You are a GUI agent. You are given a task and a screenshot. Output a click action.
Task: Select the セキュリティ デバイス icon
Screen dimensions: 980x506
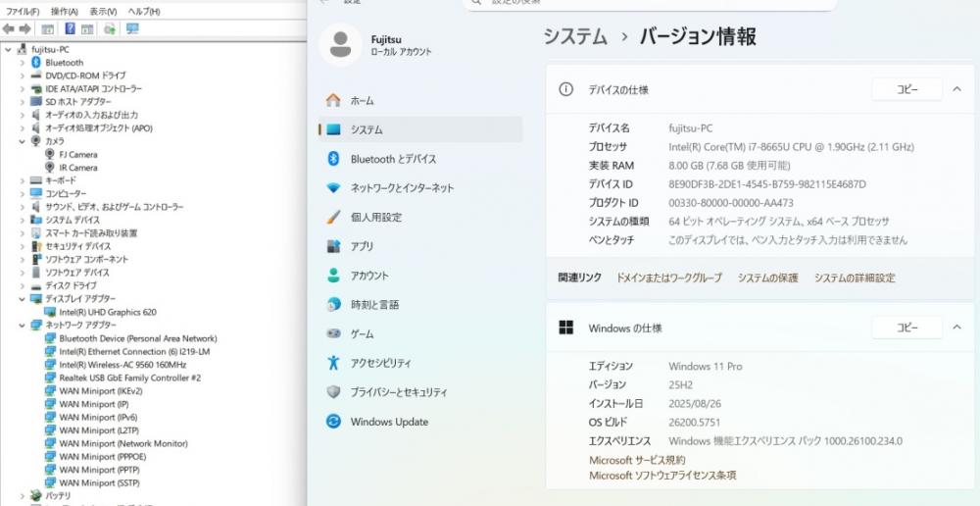click(35, 246)
